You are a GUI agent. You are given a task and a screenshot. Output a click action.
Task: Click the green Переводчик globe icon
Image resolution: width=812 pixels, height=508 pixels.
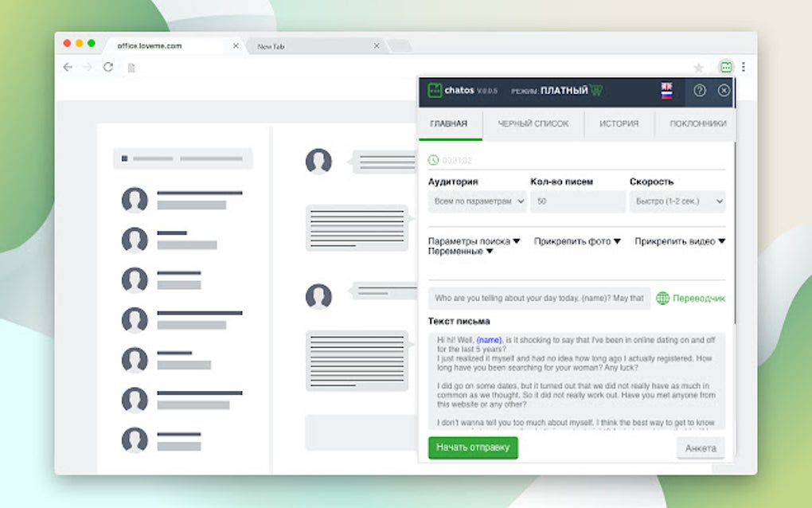(663, 298)
